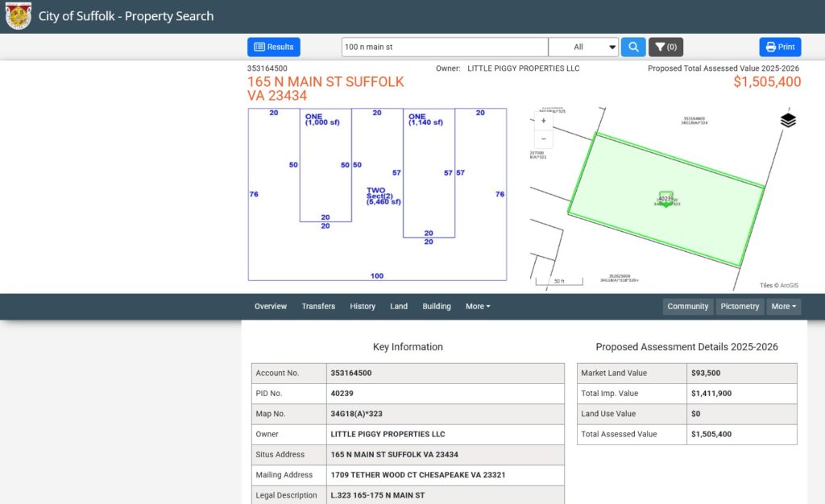The image size is (825, 504).
Task: Zoom out on the parcel map
Action: [x=544, y=138]
